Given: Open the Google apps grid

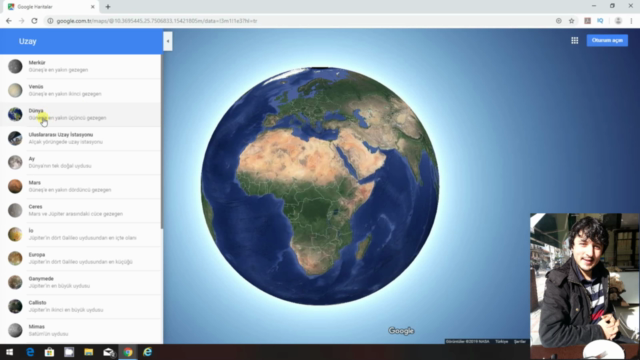Looking at the screenshot, I should click(575, 40).
